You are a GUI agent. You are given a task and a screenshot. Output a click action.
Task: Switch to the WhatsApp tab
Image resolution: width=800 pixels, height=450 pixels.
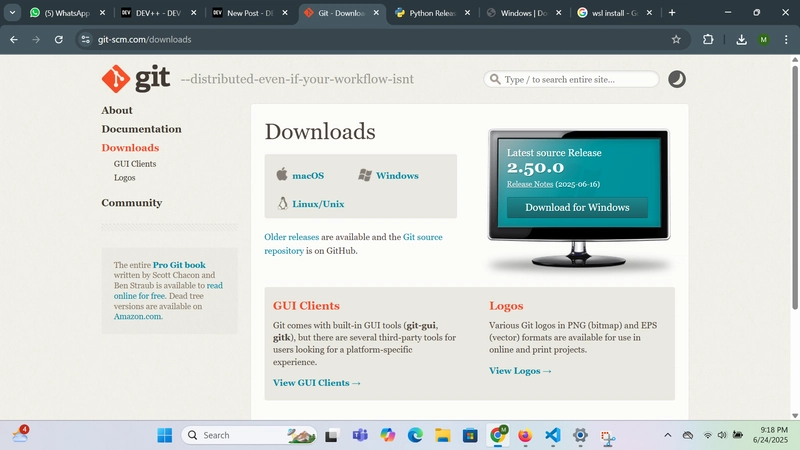coord(66,13)
